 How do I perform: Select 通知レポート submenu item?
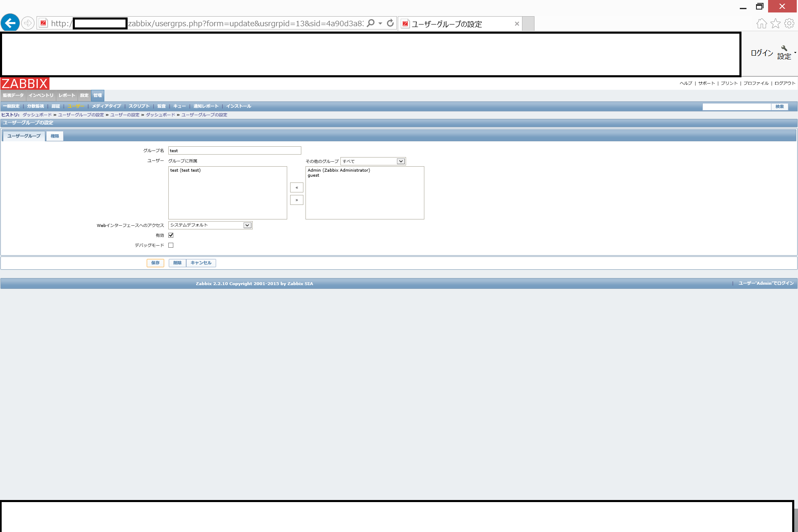(x=206, y=106)
